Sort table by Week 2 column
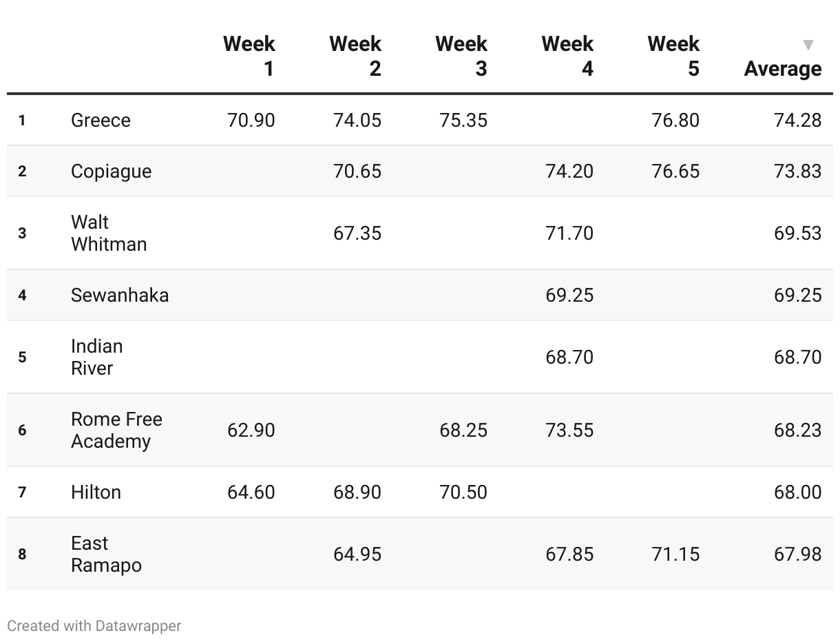Image resolution: width=840 pixels, height=642 pixels. point(355,56)
